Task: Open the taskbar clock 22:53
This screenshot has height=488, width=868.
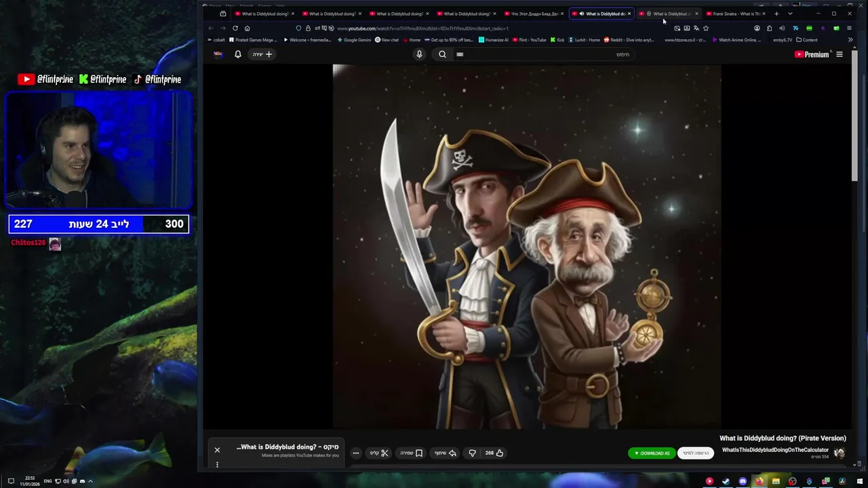Action: pyautogui.click(x=30, y=481)
